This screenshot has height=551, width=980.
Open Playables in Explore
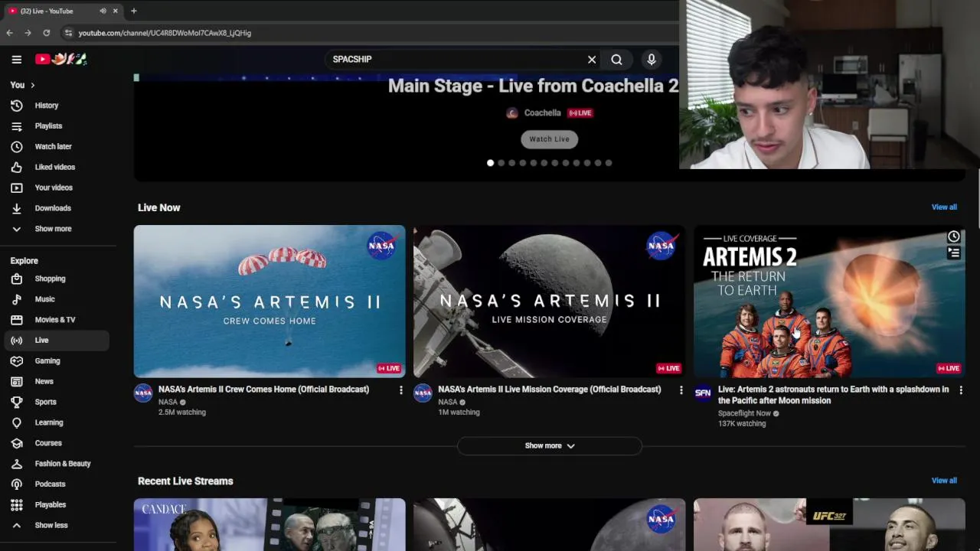tap(56, 505)
